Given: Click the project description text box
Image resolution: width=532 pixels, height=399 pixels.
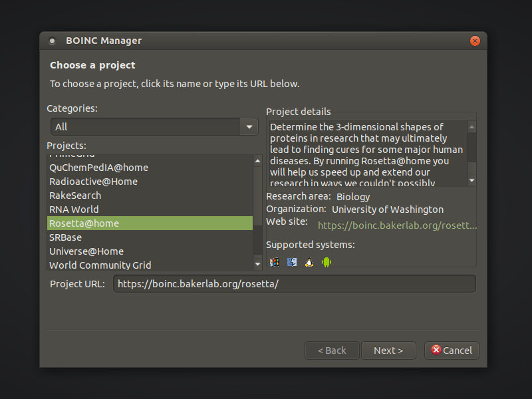Looking at the screenshot, I should click(368, 154).
